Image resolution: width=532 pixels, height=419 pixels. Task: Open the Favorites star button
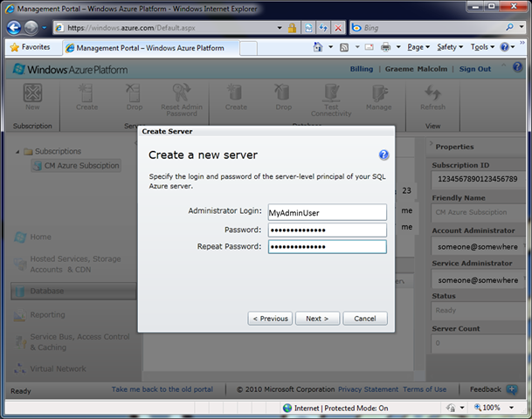[31, 47]
